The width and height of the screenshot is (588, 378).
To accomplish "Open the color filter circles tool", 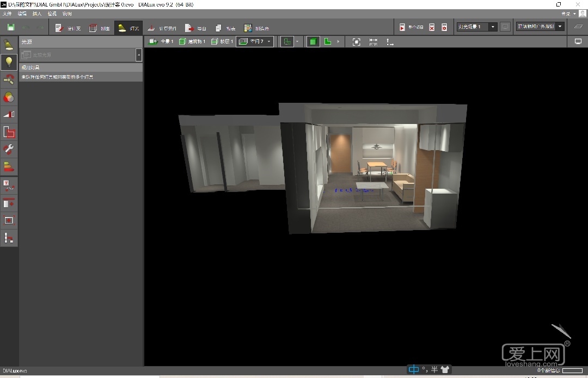I will tap(9, 97).
